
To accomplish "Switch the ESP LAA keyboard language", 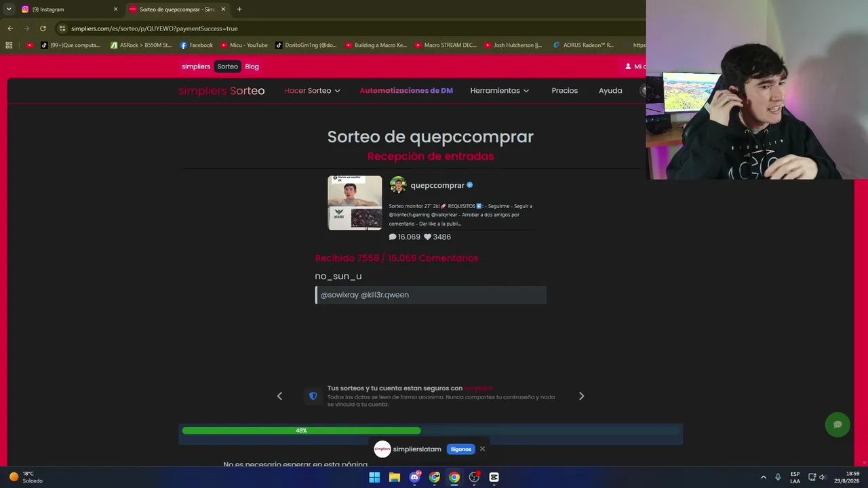I will [x=795, y=477].
